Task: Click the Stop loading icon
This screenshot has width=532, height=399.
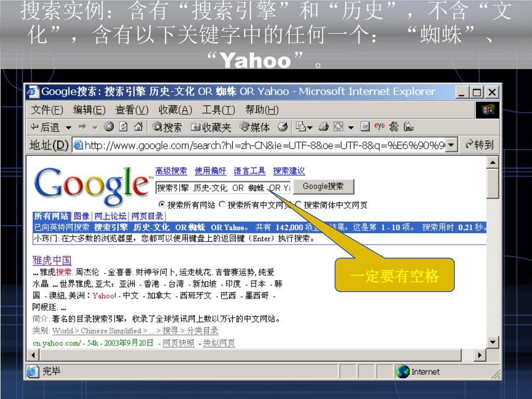Action: point(109,127)
